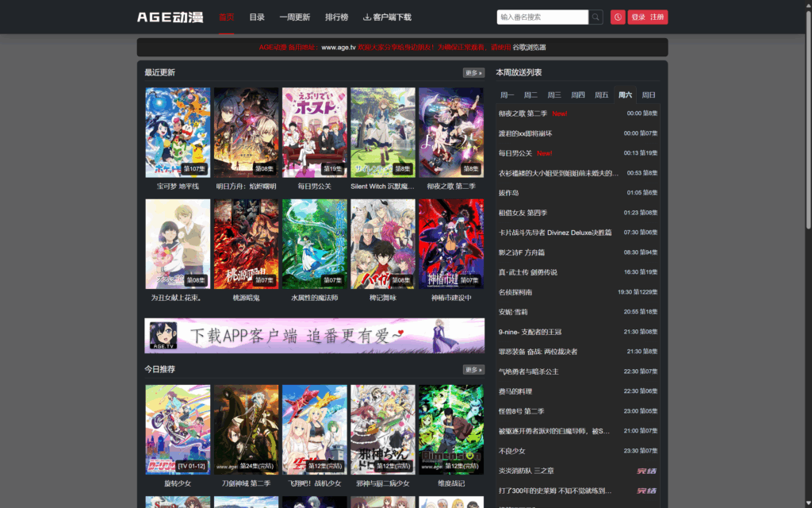Screen dimensions: 812x508
Task: Go to the 首页 nav tab
Action: click(x=226, y=17)
